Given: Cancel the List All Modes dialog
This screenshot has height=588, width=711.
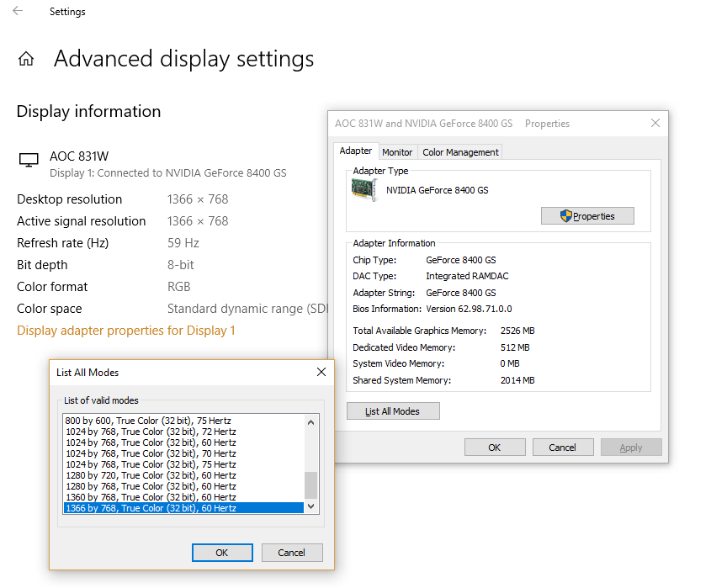Looking at the screenshot, I should coord(292,553).
